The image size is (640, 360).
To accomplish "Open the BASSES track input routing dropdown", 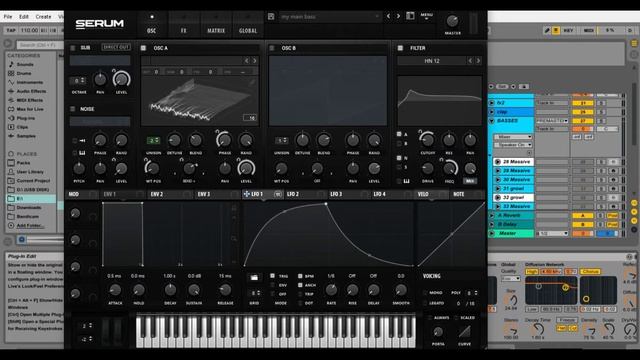I will [x=552, y=121].
